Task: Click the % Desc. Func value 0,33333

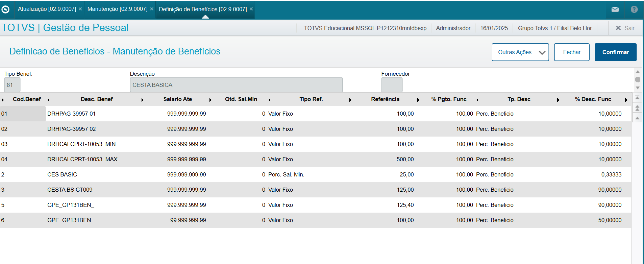Action: click(x=611, y=174)
